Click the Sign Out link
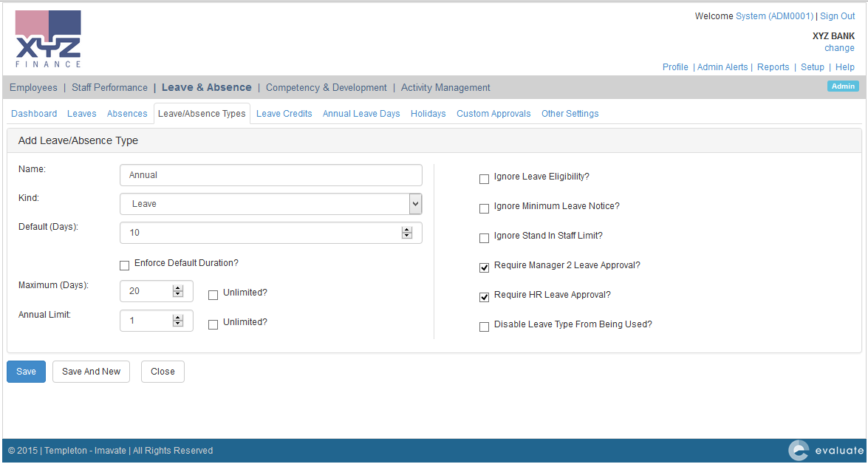Image resolution: width=868 pixels, height=464 pixels. (837, 16)
